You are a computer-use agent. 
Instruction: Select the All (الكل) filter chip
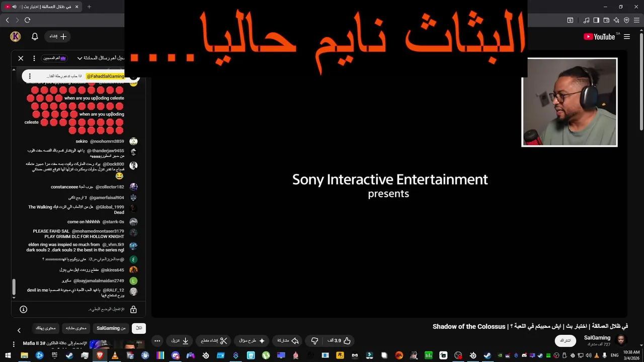point(139,328)
